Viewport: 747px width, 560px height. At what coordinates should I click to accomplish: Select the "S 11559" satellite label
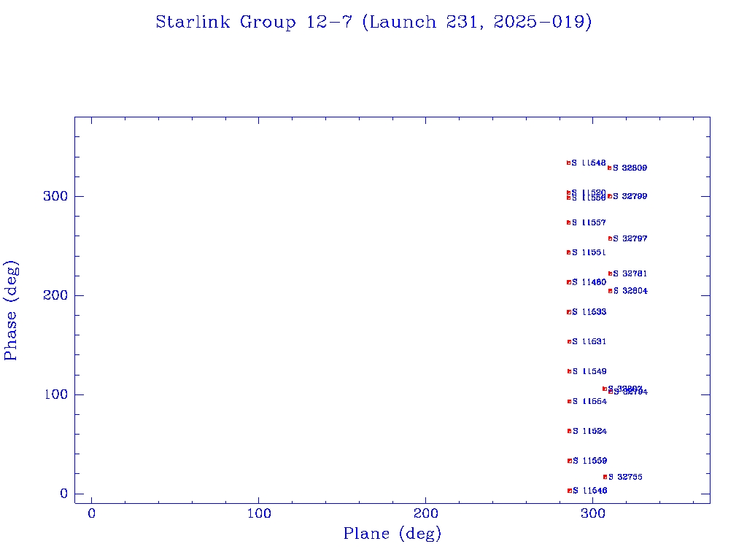pos(589,461)
